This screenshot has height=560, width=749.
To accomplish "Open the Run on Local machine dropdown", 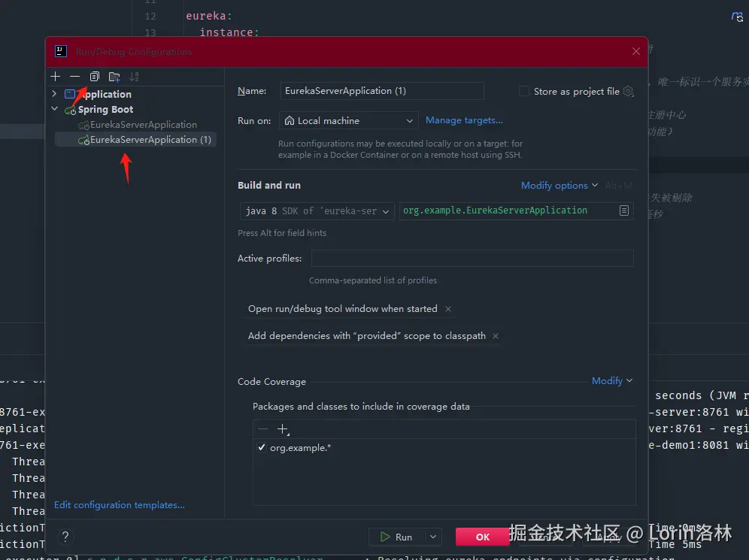I will [x=348, y=121].
